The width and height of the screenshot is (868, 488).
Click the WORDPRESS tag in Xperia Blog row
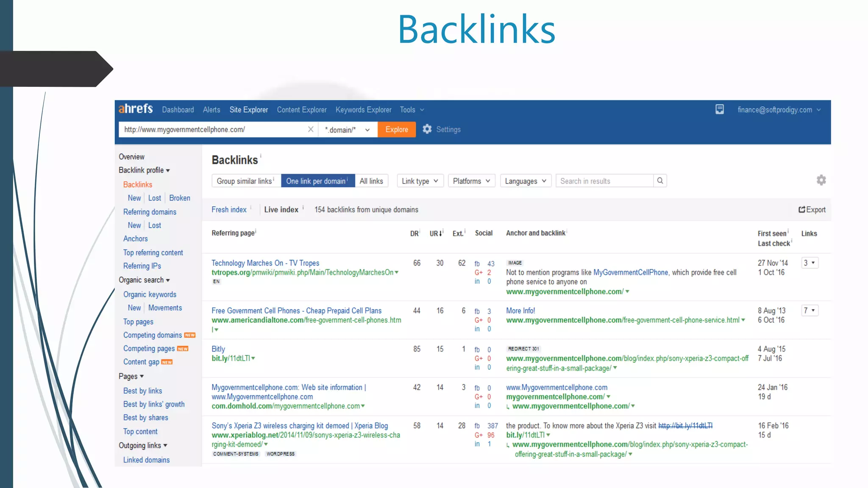(x=281, y=454)
